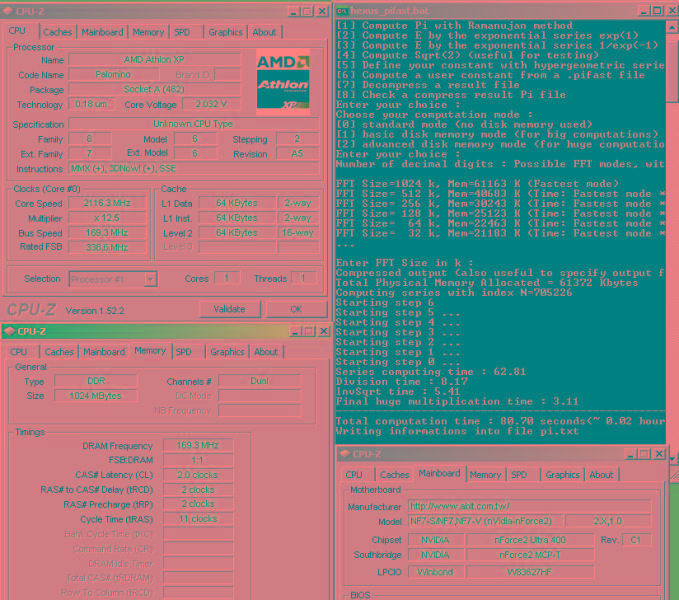Click the CPU-Z icon in the Mainboard window title bar
This screenshot has width=679, height=600.
345,454
